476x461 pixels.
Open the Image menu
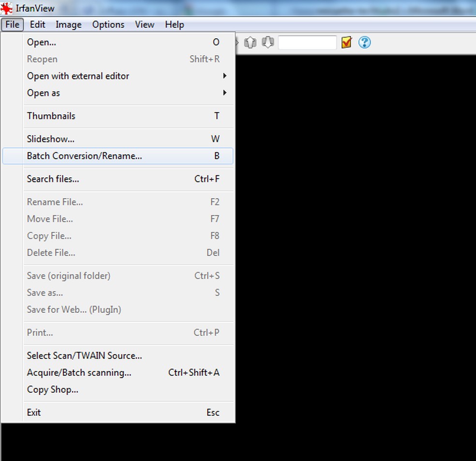coord(69,24)
